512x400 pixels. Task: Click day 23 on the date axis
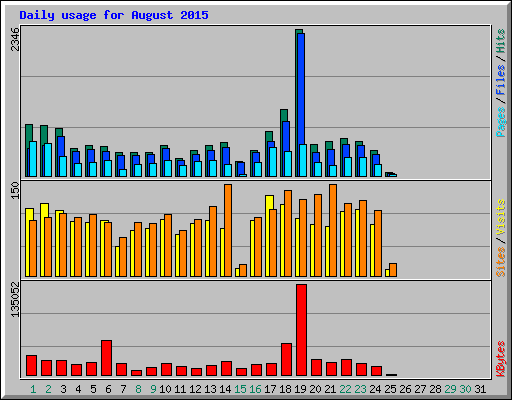click(360, 389)
